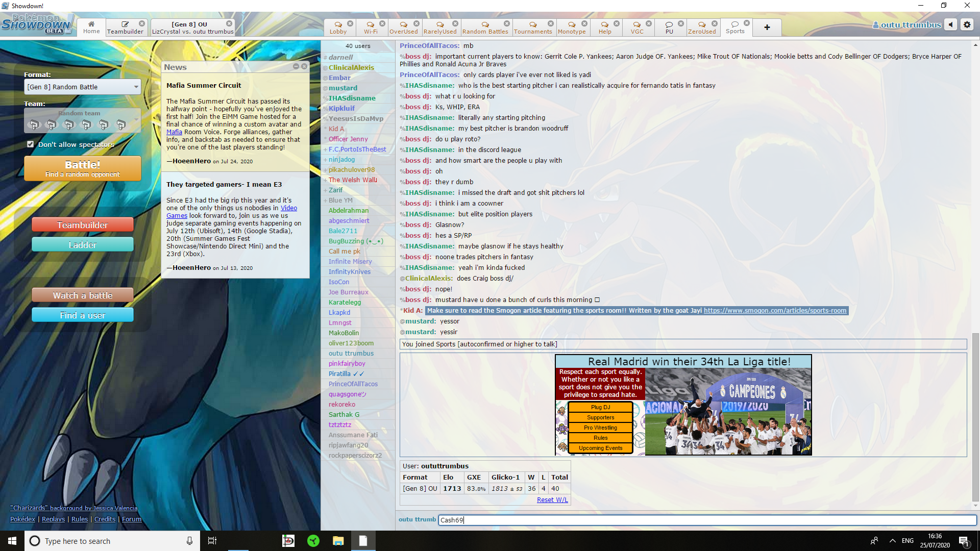Close the Sports chat room tab
980x551 pixels.
(x=747, y=23)
